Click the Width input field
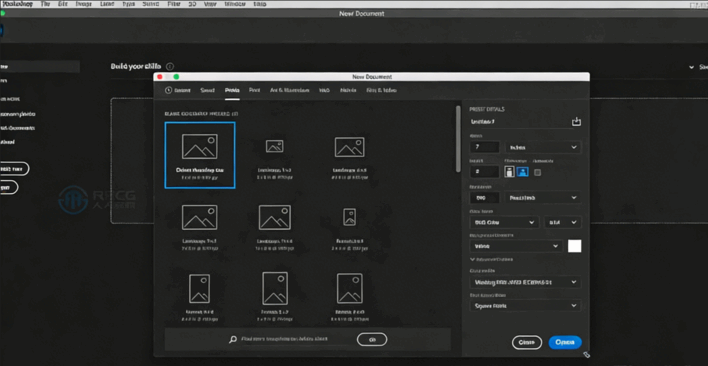 484,147
